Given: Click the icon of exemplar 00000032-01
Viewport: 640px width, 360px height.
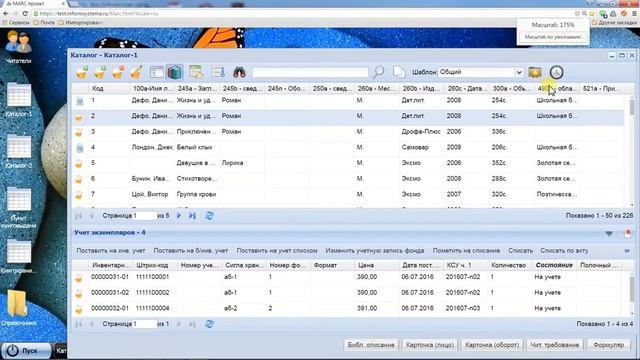Looking at the screenshot, I should point(79,309).
